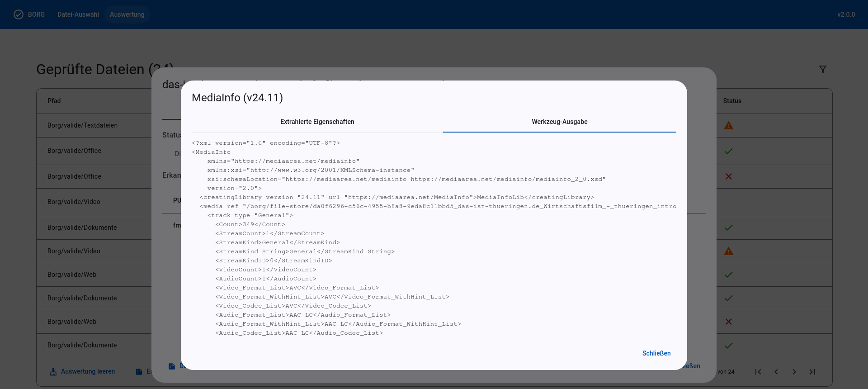Click red X in second Borg/valide/Office row

click(729, 176)
